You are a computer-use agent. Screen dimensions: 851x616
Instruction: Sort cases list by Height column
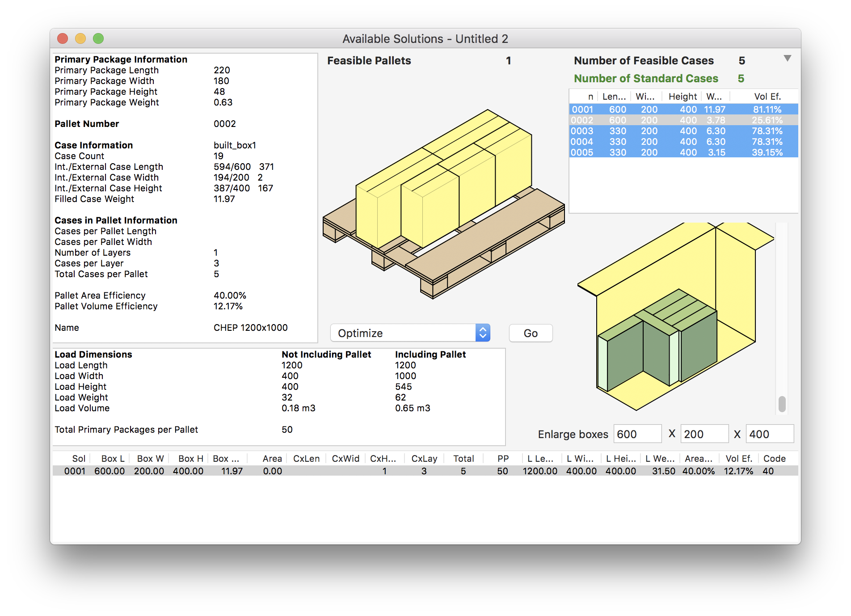682,97
